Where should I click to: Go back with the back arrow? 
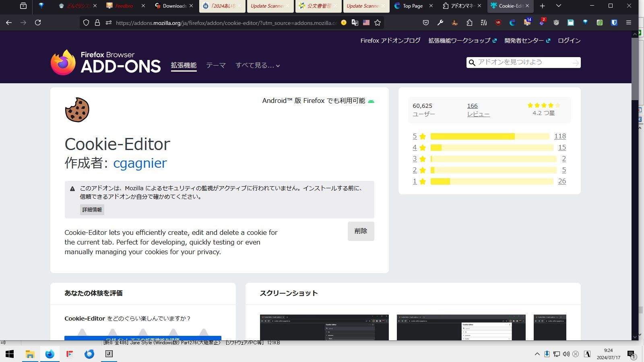pos(9,23)
